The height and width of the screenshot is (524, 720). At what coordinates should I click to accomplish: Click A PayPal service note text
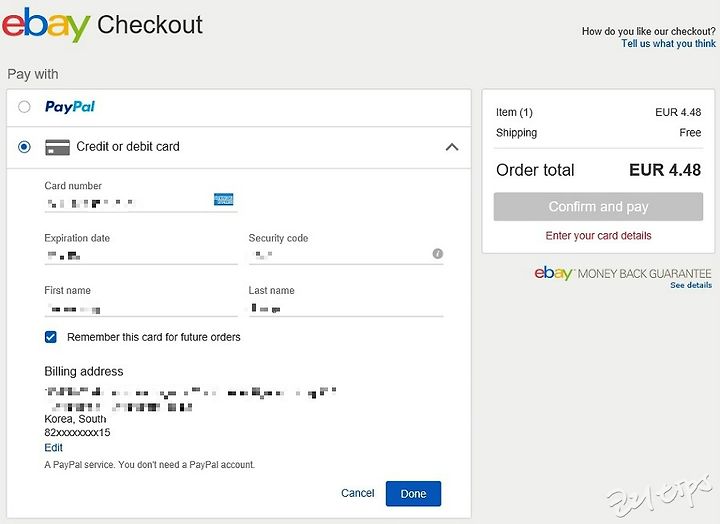point(149,465)
